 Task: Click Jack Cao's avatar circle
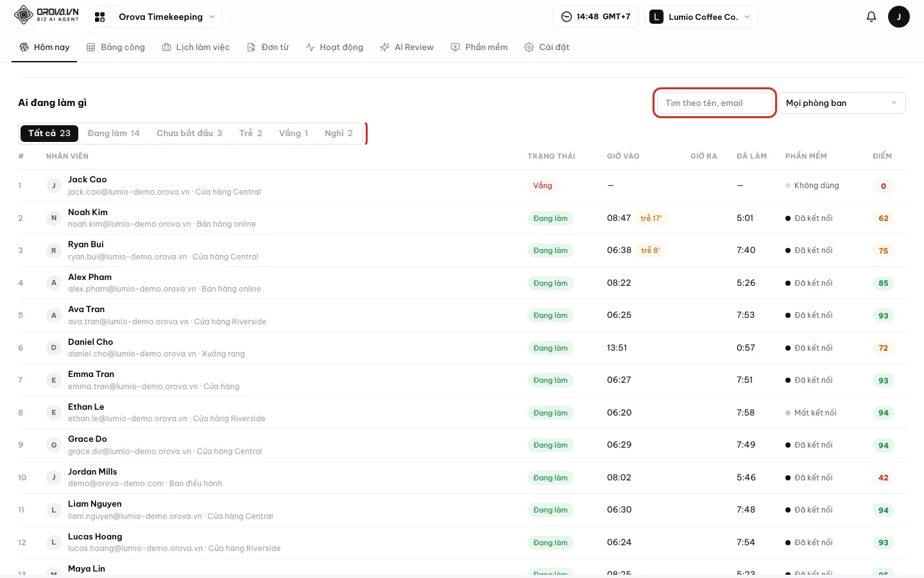click(x=54, y=186)
